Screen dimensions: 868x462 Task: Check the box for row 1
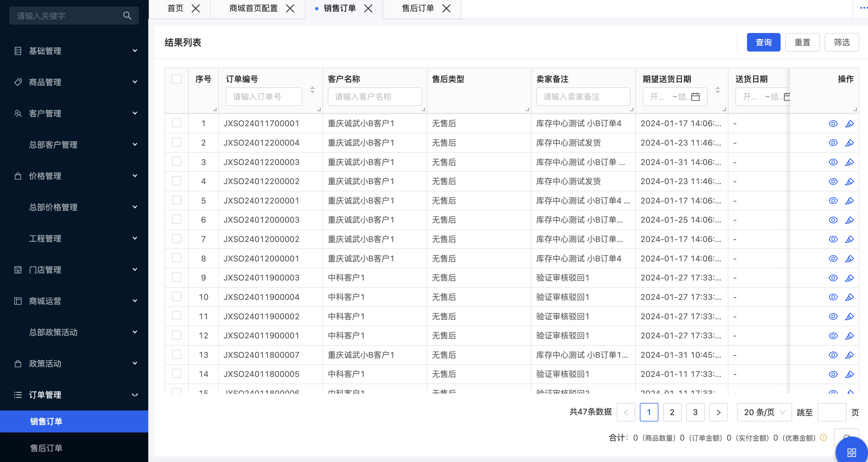[x=177, y=123]
